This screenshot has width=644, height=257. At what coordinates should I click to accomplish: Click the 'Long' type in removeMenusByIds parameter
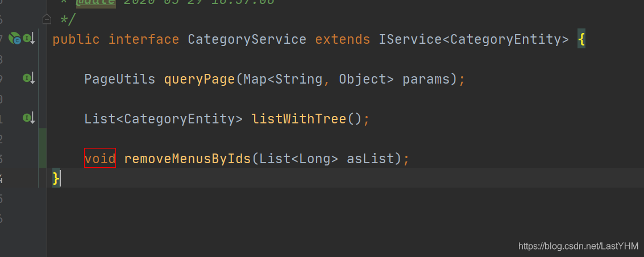point(315,159)
